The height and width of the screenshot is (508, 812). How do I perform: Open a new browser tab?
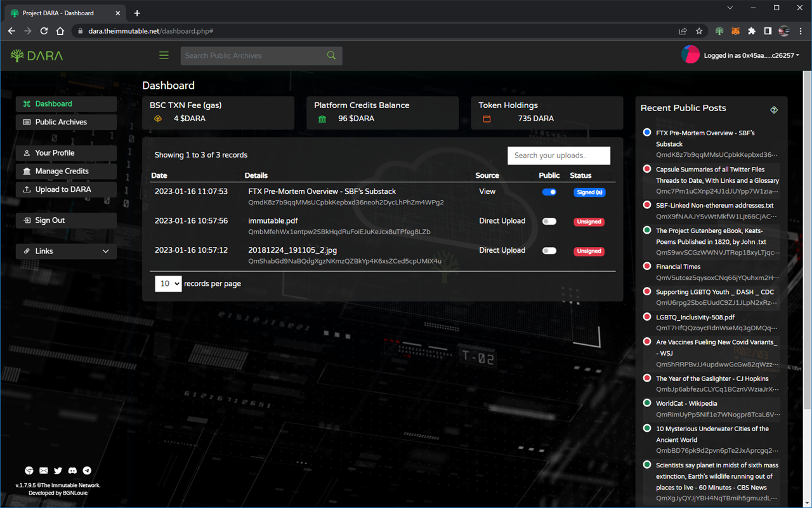(x=137, y=13)
